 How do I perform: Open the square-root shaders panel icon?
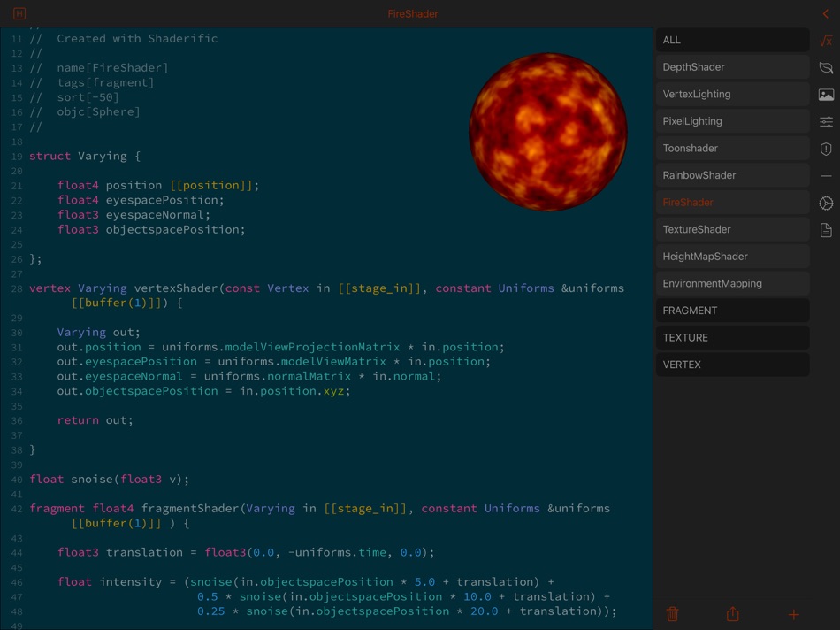826,40
